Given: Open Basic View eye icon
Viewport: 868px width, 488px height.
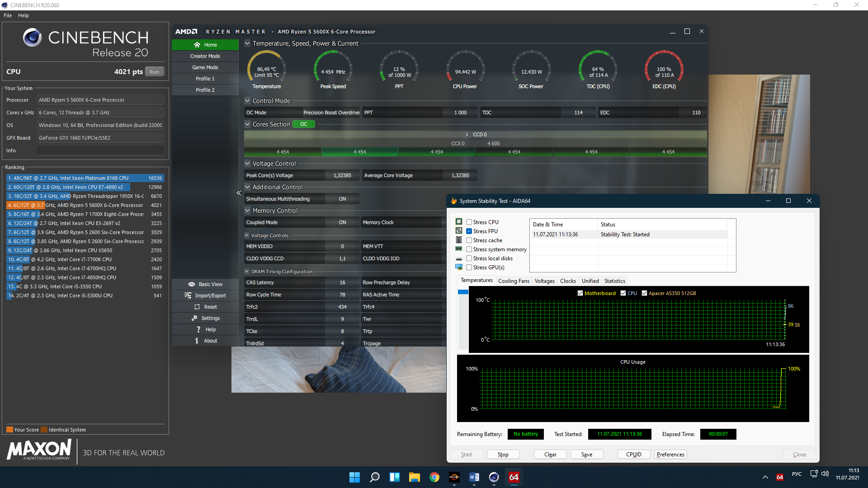Looking at the screenshot, I should tap(191, 284).
